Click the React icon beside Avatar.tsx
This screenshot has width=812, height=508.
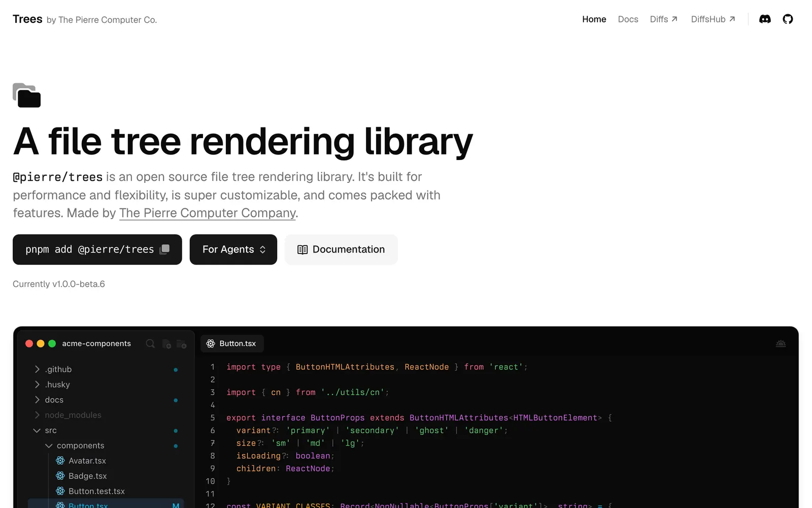coord(60,461)
